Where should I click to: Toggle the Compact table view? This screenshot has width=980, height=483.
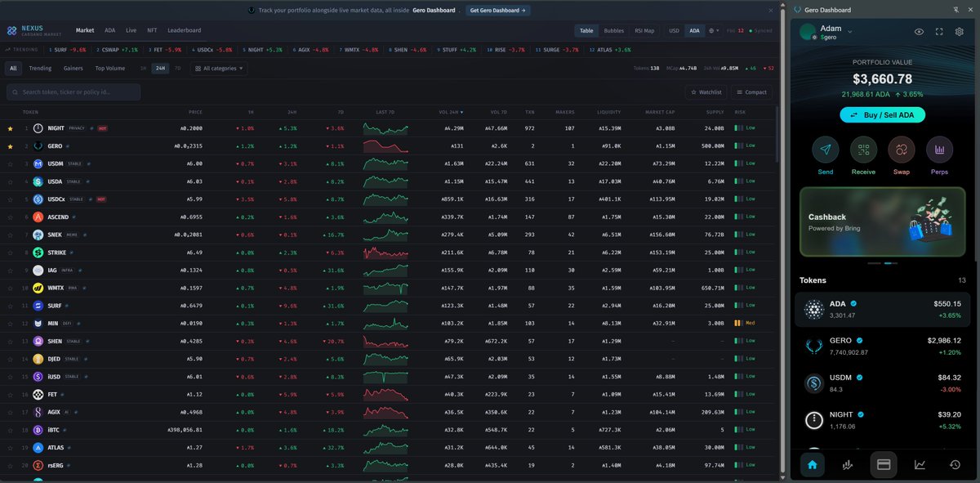[751, 92]
